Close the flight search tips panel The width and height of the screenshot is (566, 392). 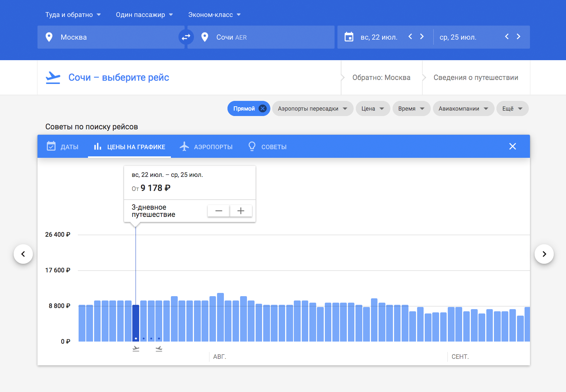click(512, 146)
